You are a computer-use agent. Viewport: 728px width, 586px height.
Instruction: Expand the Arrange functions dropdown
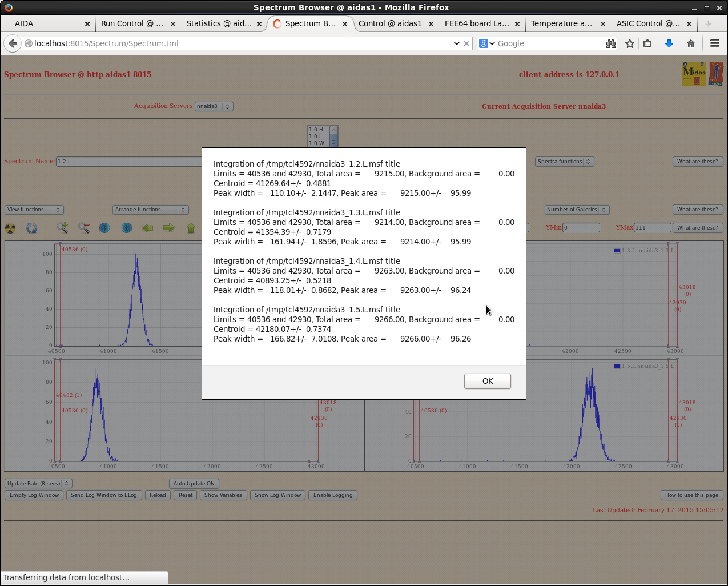pyautogui.click(x=151, y=210)
